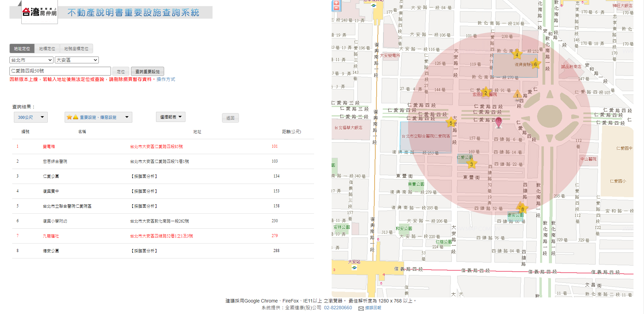The width and height of the screenshot is (644, 314).
Task: Click star marker 2 at 宏恩綜合醫院
Action: point(486,92)
